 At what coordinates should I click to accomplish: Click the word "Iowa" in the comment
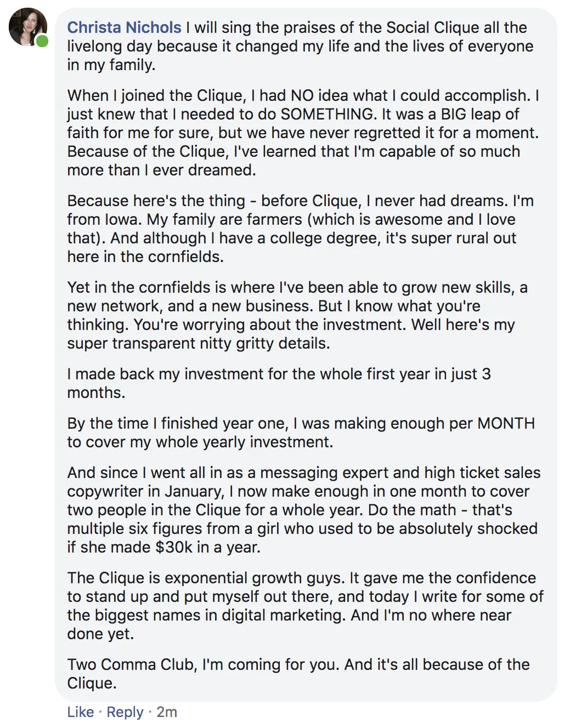coord(122,219)
